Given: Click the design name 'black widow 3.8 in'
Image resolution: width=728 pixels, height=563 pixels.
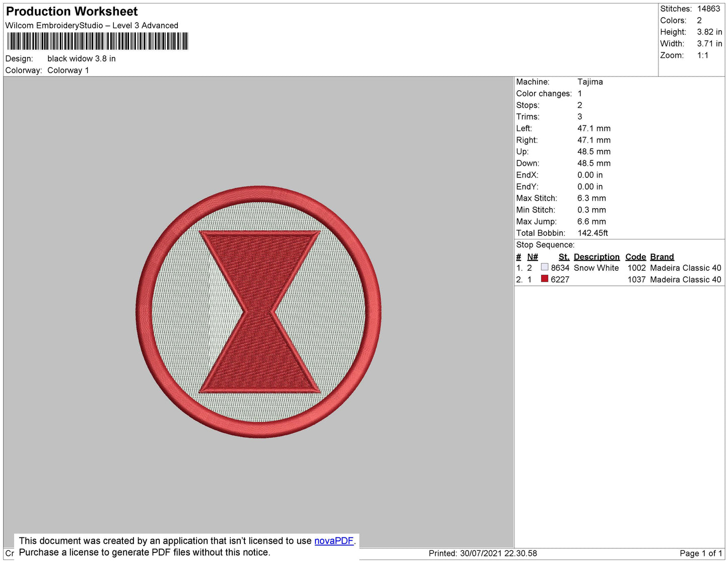Looking at the screenshot, I should 82,59.
